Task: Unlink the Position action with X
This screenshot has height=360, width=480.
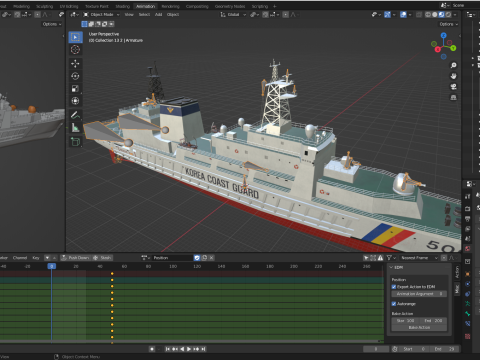Action: [x=211, y=258]
